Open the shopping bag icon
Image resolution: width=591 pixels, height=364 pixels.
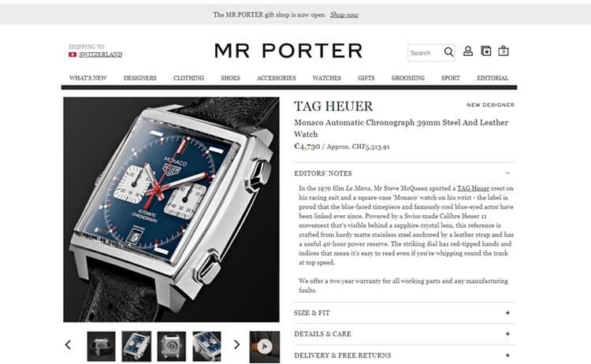504,51
